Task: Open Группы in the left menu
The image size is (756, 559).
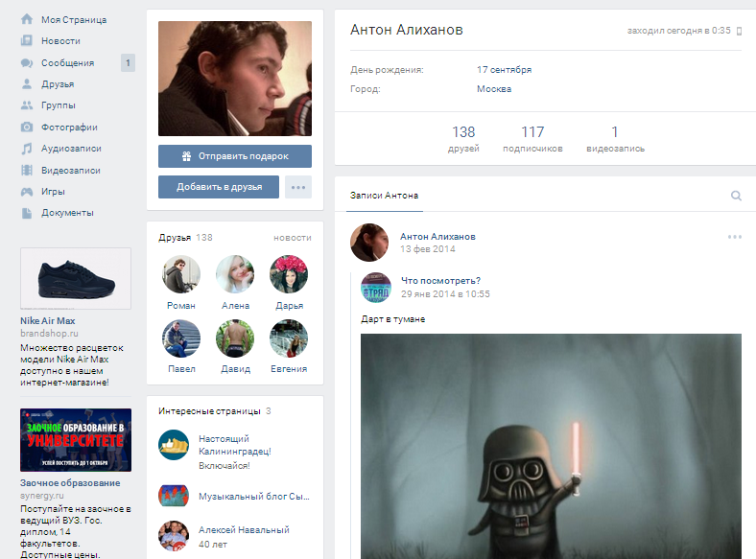Action: coord(58,105)
